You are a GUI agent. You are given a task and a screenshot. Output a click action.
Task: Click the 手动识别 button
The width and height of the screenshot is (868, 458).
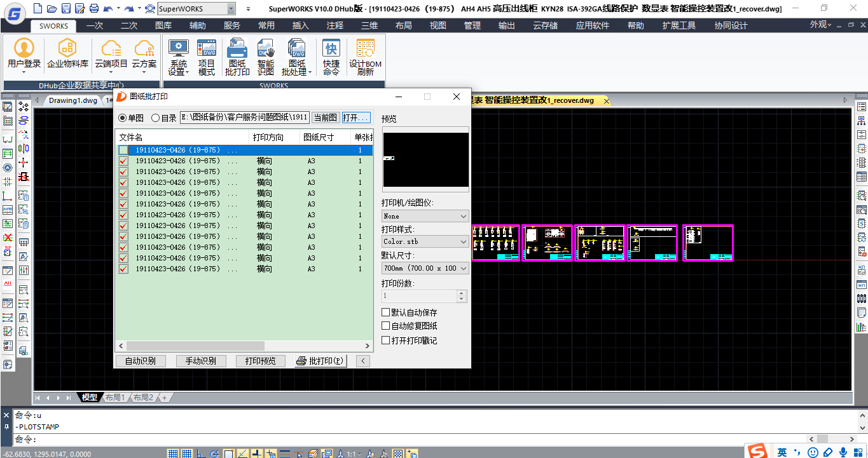[200, 361]
